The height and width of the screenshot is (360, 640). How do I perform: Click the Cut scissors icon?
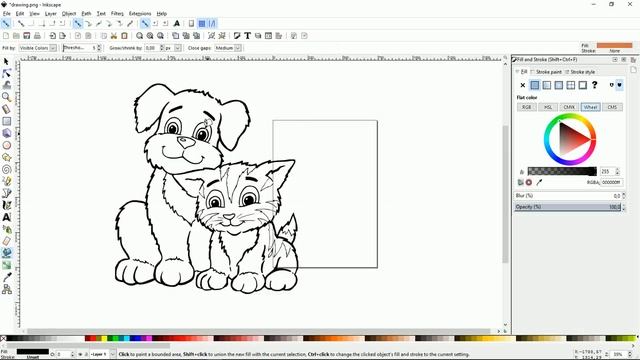(114, 36)
